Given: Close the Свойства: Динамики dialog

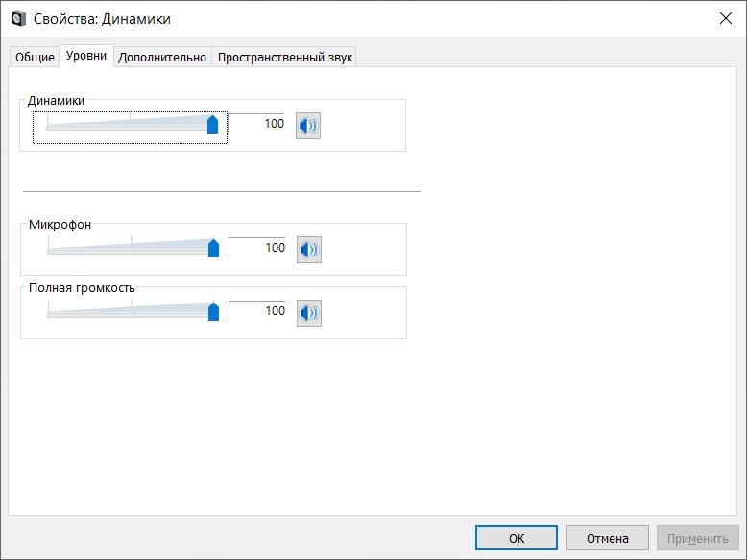Looking at the screenshot, I should pos(726,18).
